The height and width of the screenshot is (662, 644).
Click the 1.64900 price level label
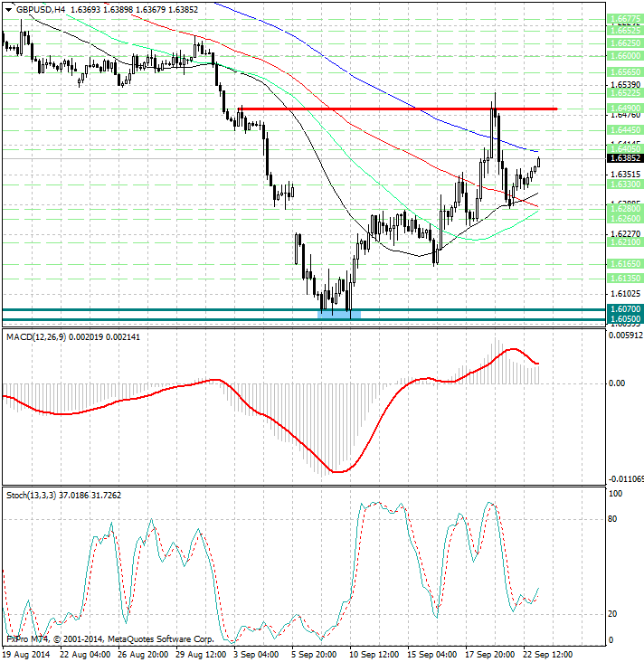[625, 109]
